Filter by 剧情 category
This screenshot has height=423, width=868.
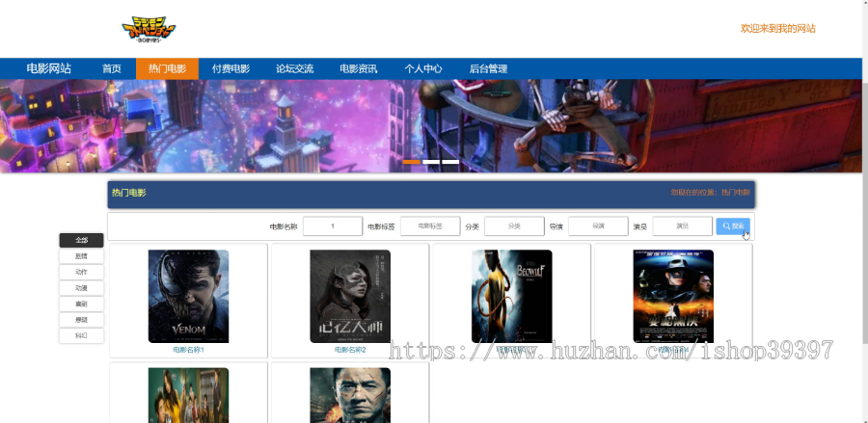point(81,256)
